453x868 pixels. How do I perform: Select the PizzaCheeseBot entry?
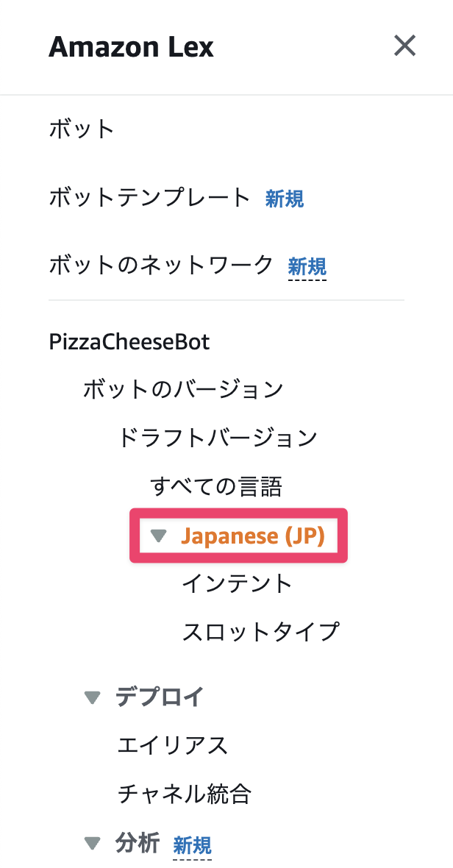(x=129, y=341)
